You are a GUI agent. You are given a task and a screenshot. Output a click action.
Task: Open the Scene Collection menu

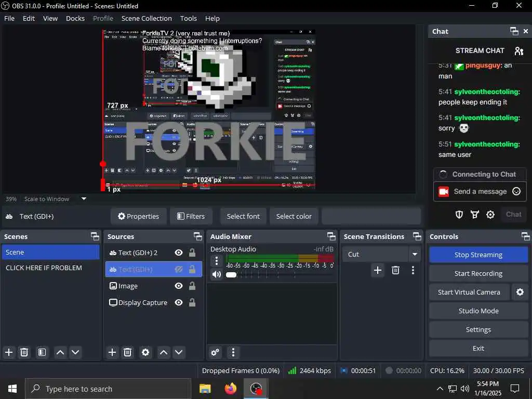coord(147,18)
